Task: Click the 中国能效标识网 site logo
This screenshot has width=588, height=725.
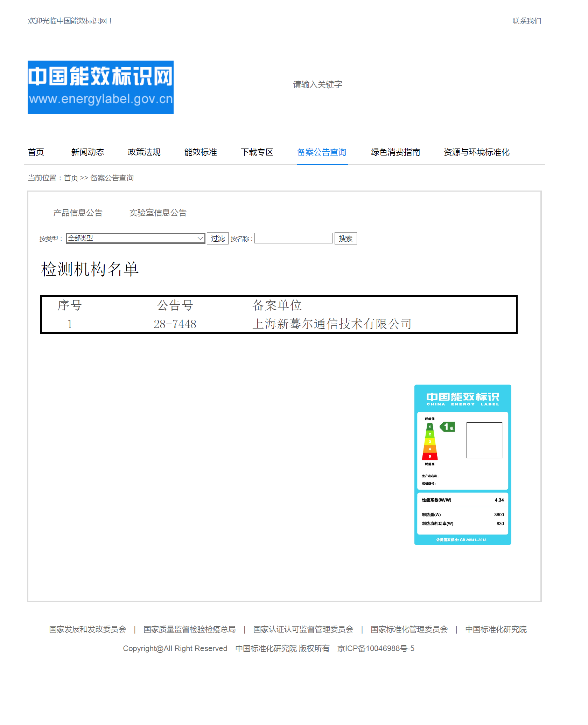Action: pyautogui.click(x=100, y=87)
